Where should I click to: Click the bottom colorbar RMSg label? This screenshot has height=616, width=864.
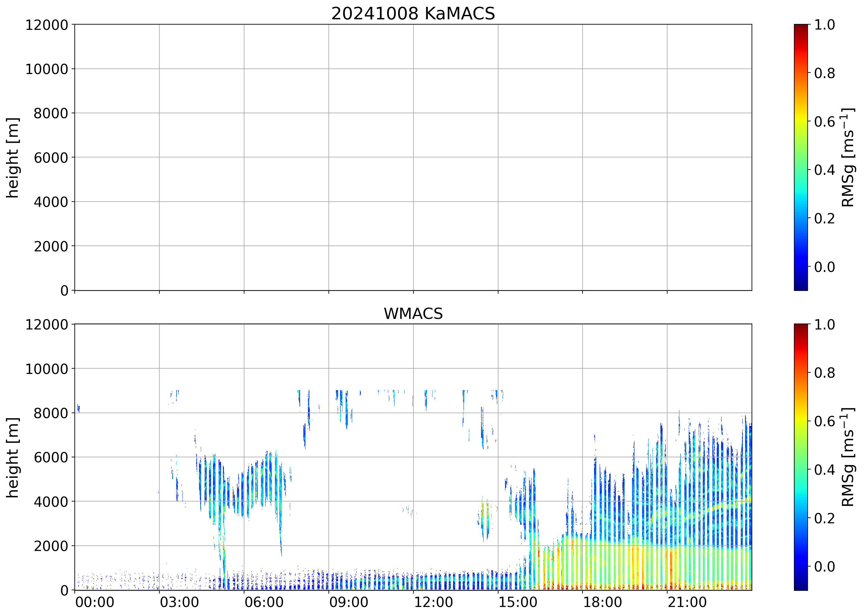[847, 457]
